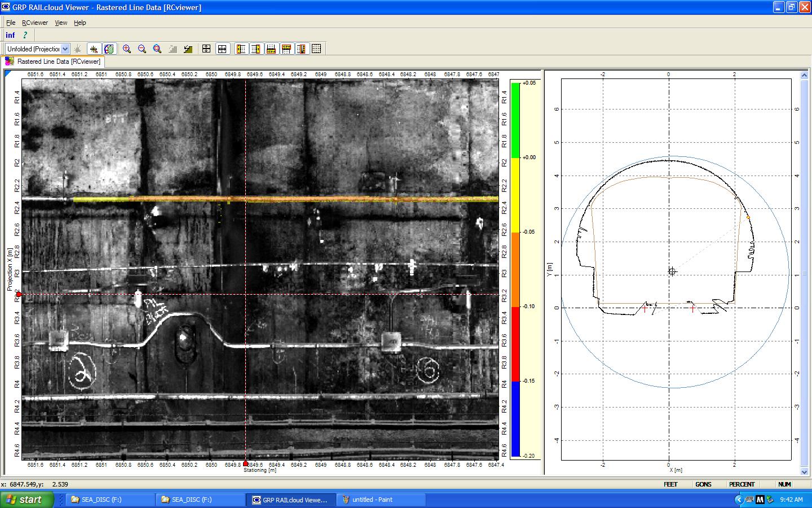Toggle the horizontal split view button
This screenshot has height=508, width=812.
(222, 49)
